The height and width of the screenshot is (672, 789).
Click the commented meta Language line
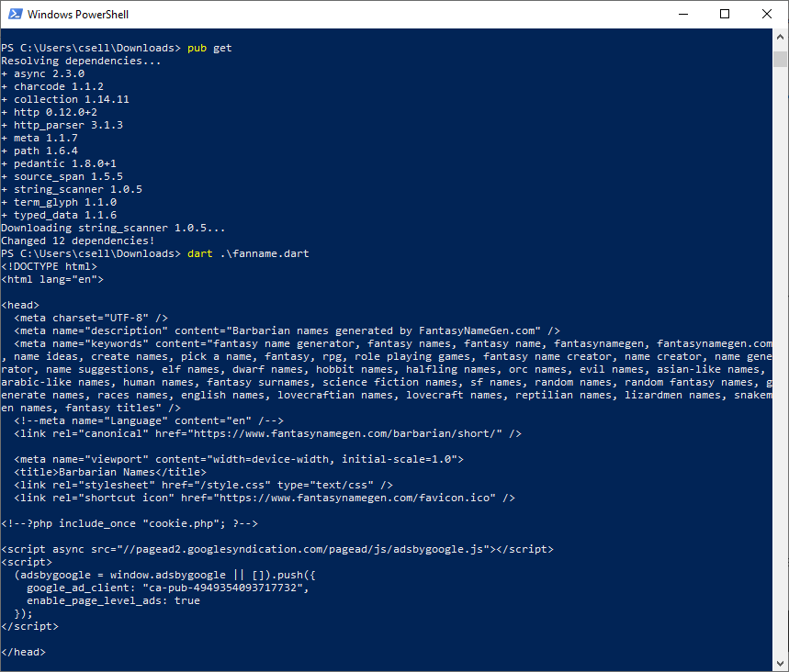(149, 421)
